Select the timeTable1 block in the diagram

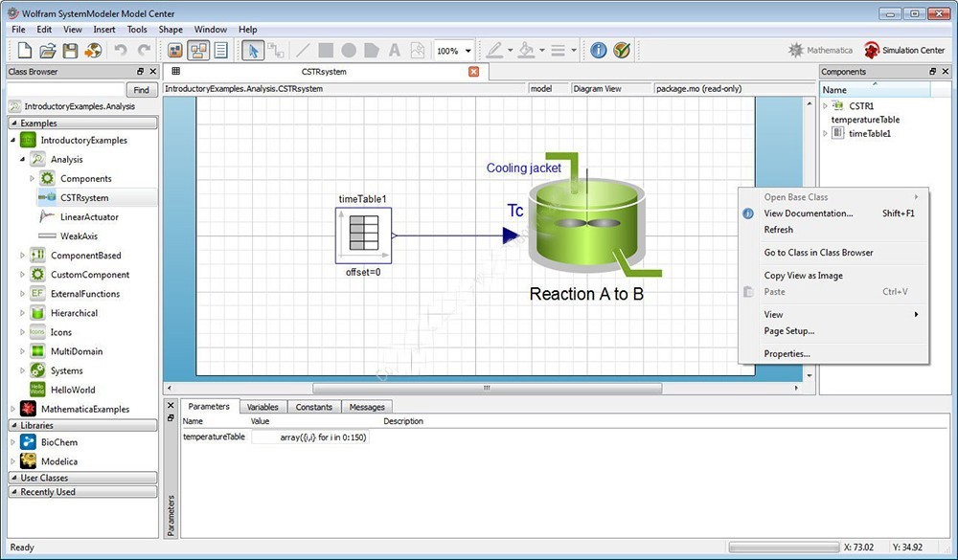pos(363,235)
